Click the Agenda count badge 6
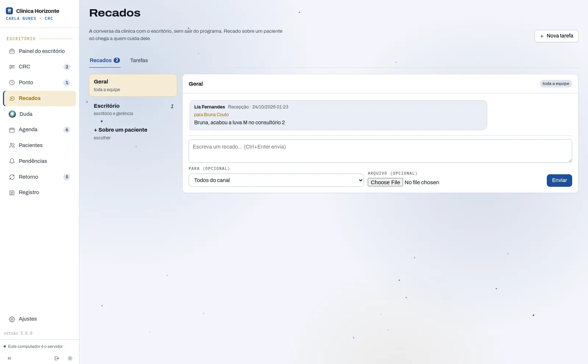 [67, 130]
